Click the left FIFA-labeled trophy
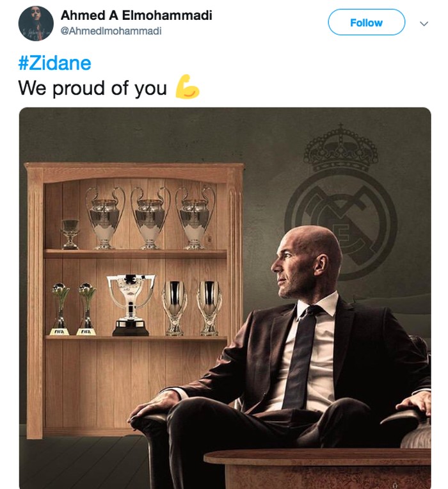The width and height of the screenshot is (448, 489). tap(60, 309)
